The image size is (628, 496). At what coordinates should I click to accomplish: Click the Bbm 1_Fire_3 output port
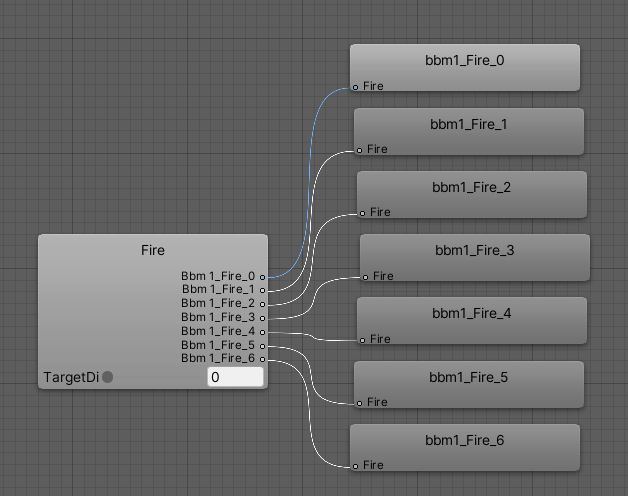[x=262, y=317]
